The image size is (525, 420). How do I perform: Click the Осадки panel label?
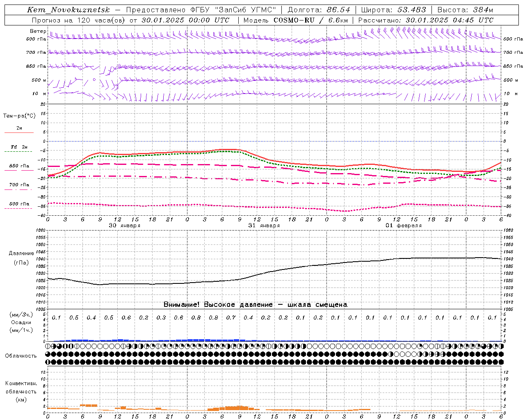(x=21, y=322)
